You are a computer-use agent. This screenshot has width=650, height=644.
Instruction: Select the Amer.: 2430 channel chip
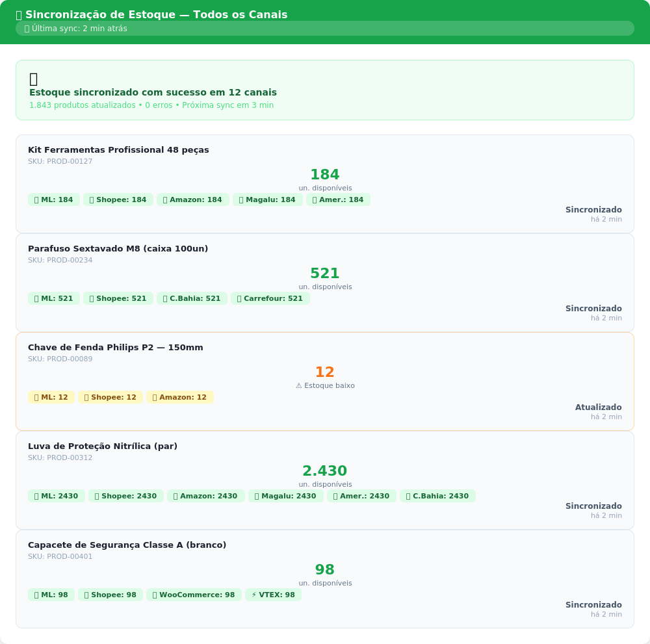click(361, 496)
